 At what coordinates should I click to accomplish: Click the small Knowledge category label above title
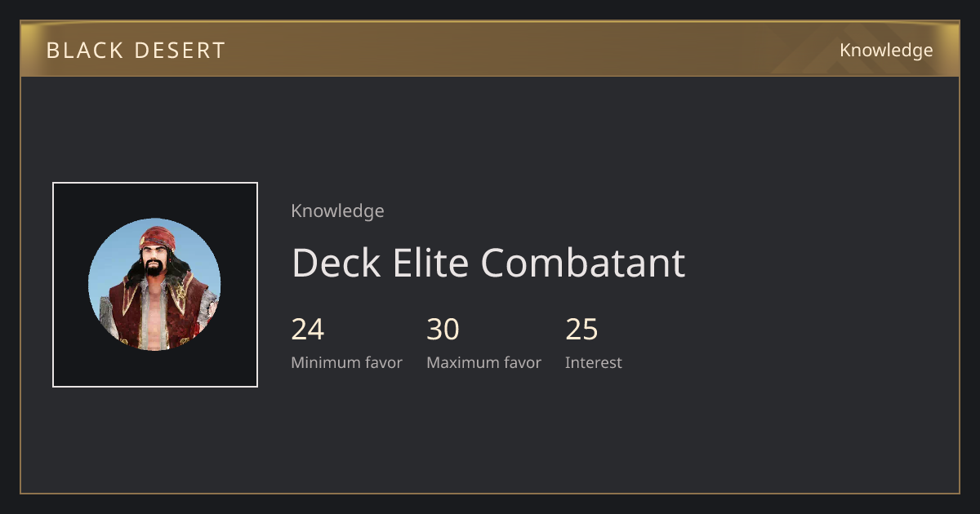(x=337, y=211)
